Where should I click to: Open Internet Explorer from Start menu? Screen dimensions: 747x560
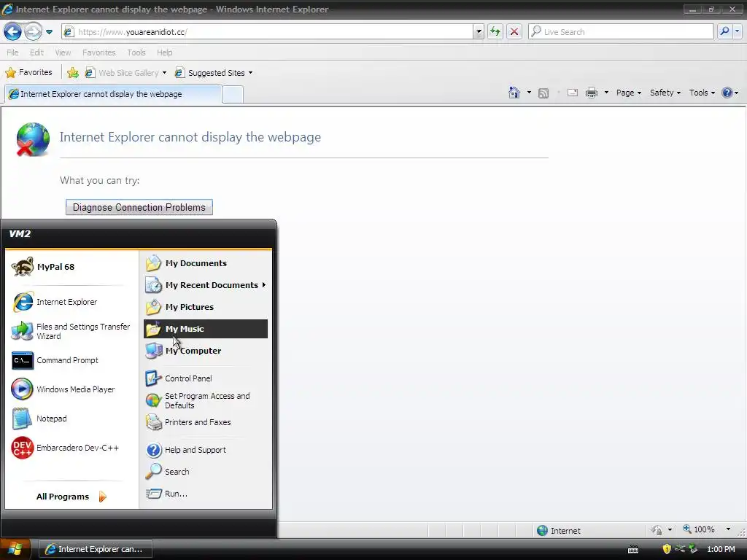click(x=71, y=302)
